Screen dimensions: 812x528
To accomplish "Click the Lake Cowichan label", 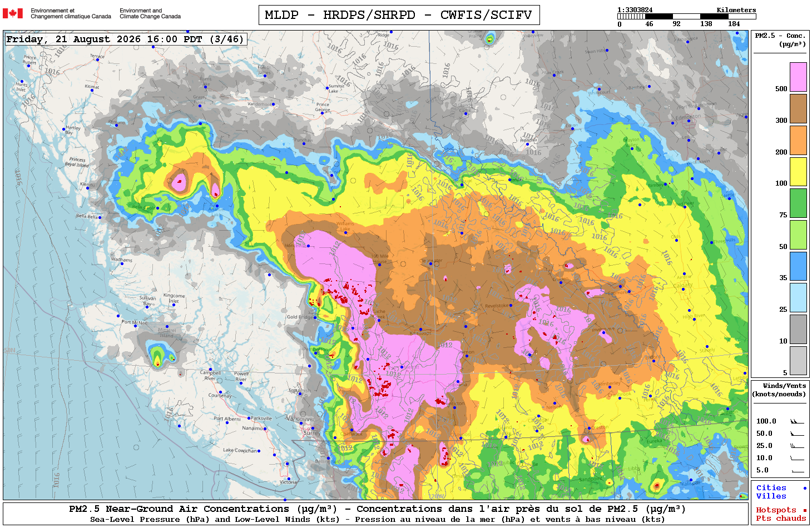I will 240,450.
